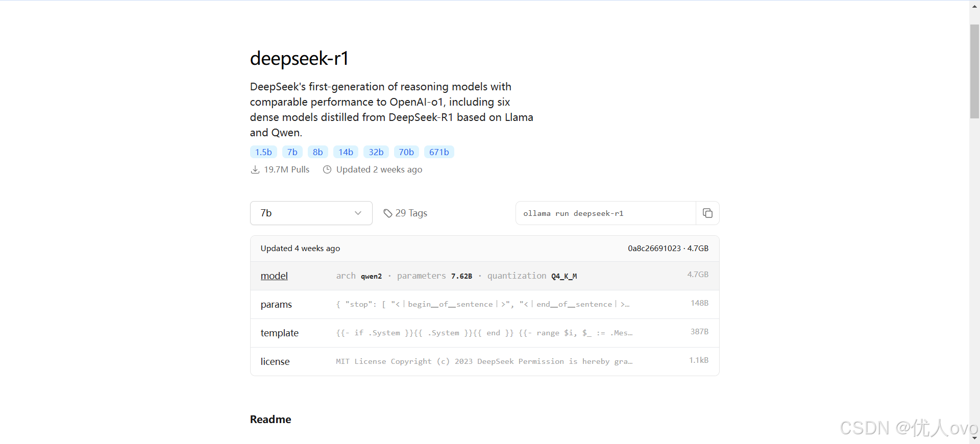The height and width of the screenshot is (444, 980).
Task: Click the ollama run deepseek-r1 command field
Action: pos(605,213)
